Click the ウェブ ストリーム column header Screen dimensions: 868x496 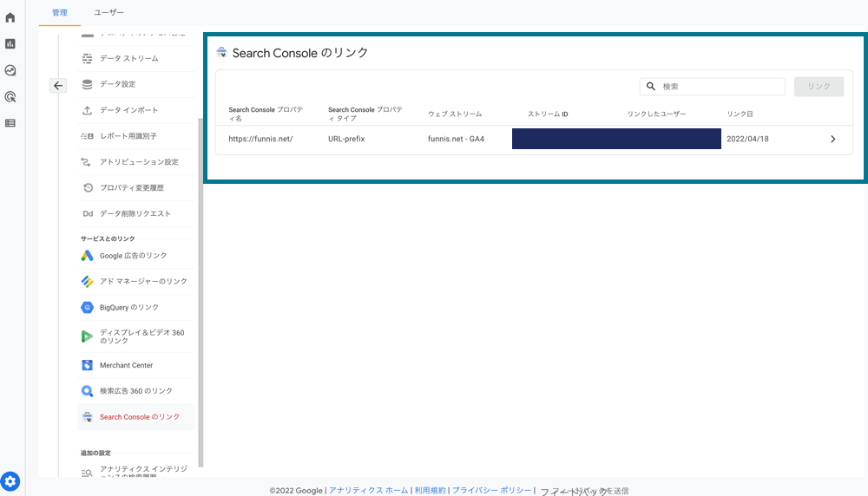click(455, 114)
